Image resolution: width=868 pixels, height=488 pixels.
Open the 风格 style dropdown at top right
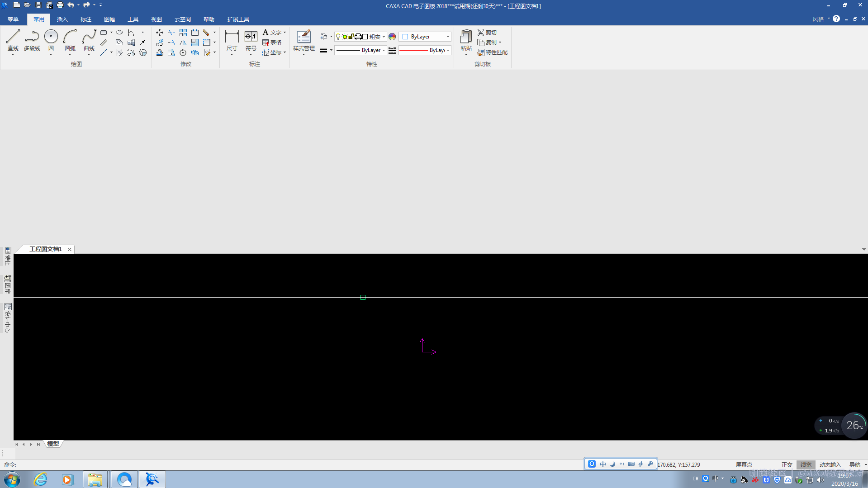point(821,19)
